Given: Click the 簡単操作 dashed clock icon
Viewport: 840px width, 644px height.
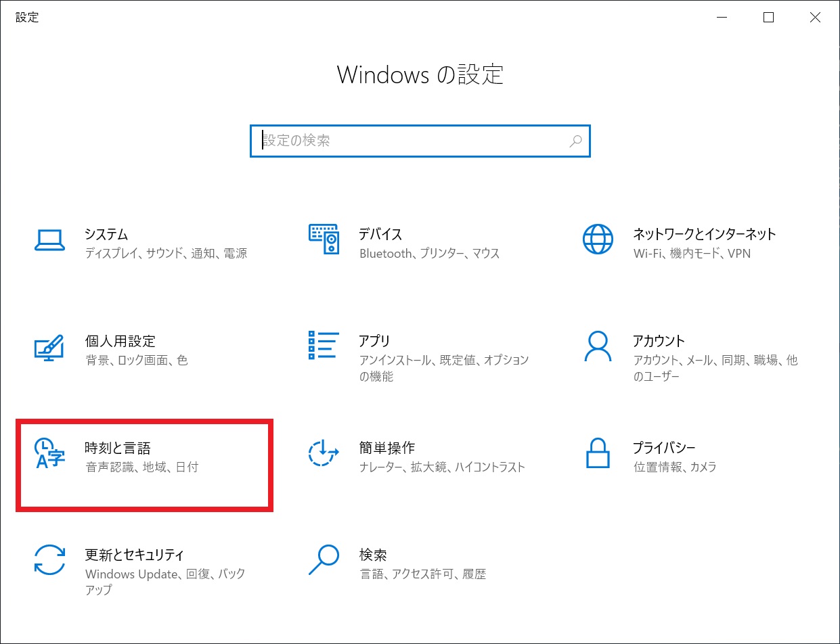Looking at the screenshot, I should [324, 453].
